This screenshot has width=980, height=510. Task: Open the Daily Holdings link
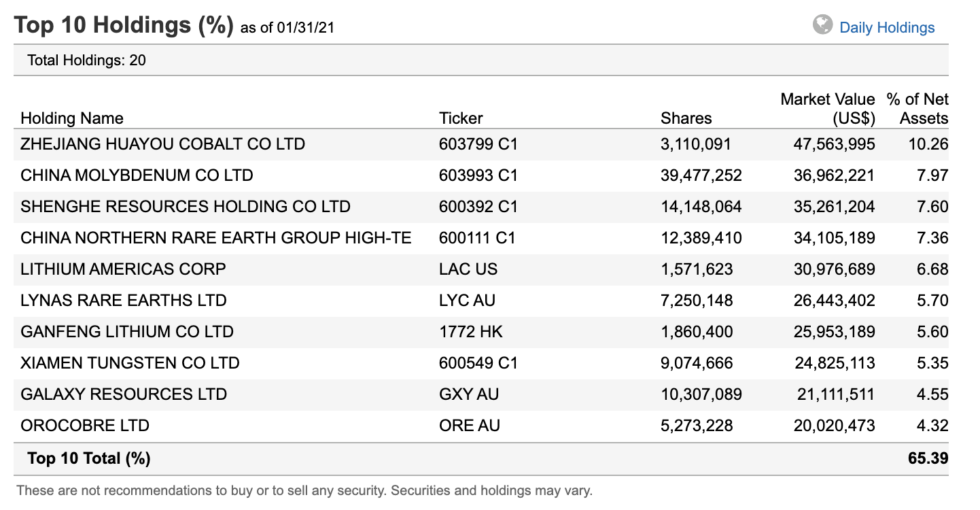coord(887,28)
